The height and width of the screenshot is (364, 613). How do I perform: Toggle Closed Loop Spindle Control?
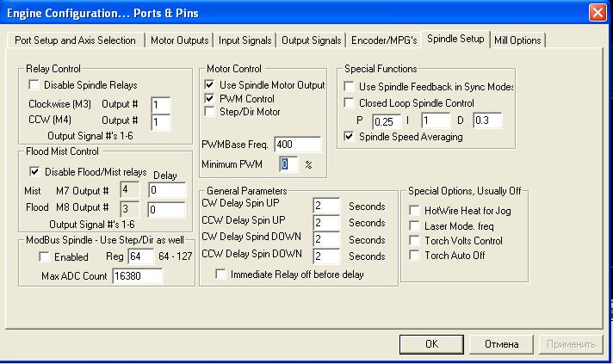click(x=349, y=103)
